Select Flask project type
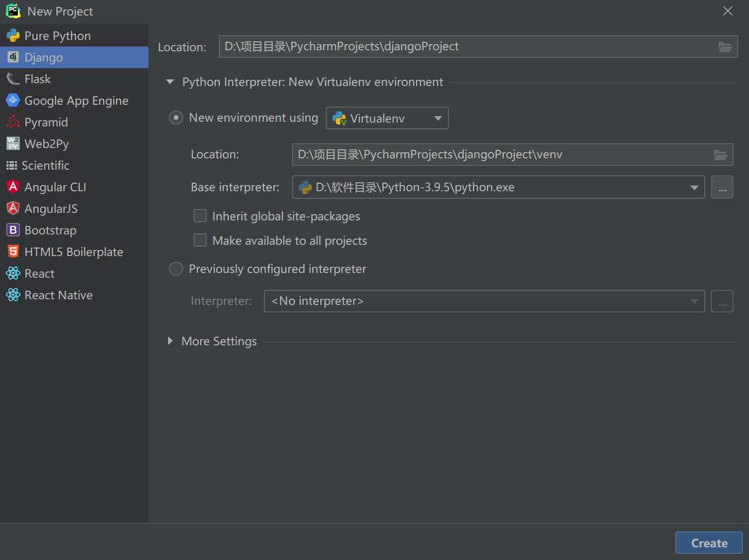The image size is (749, 560). click(74, 79)
